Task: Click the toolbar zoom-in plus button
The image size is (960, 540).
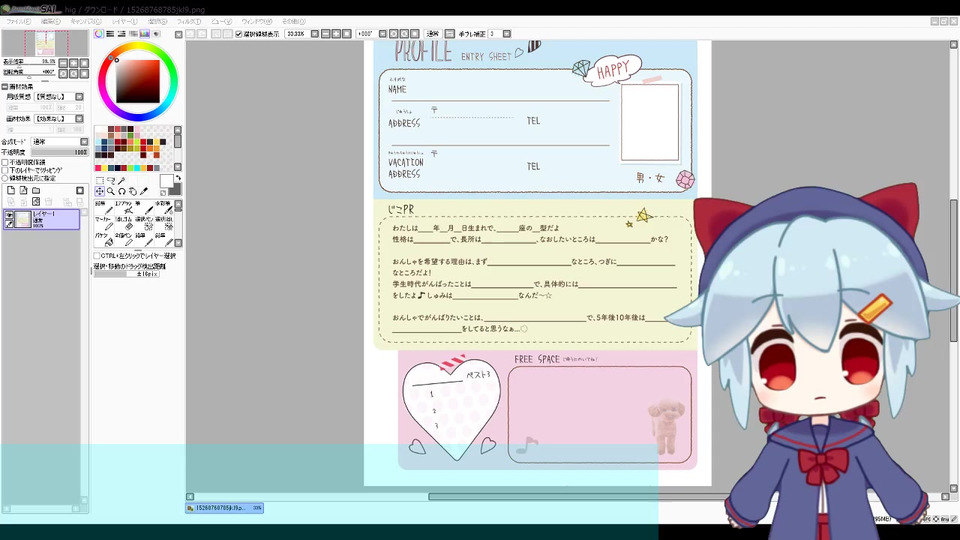Action: coord(336,34)
